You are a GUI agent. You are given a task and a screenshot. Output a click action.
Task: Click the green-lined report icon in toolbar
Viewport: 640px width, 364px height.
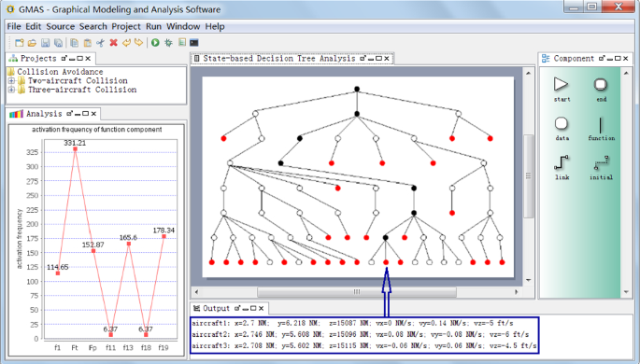182,42
